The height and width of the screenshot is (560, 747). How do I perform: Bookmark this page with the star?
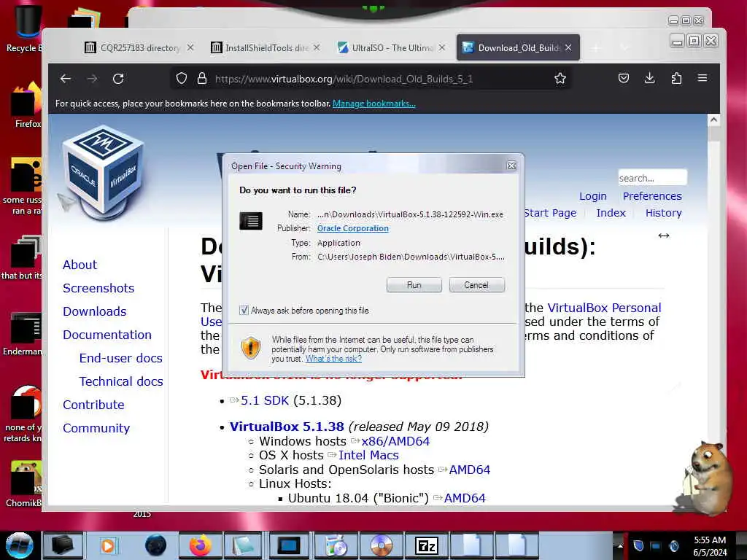click(x=560, y=79)
